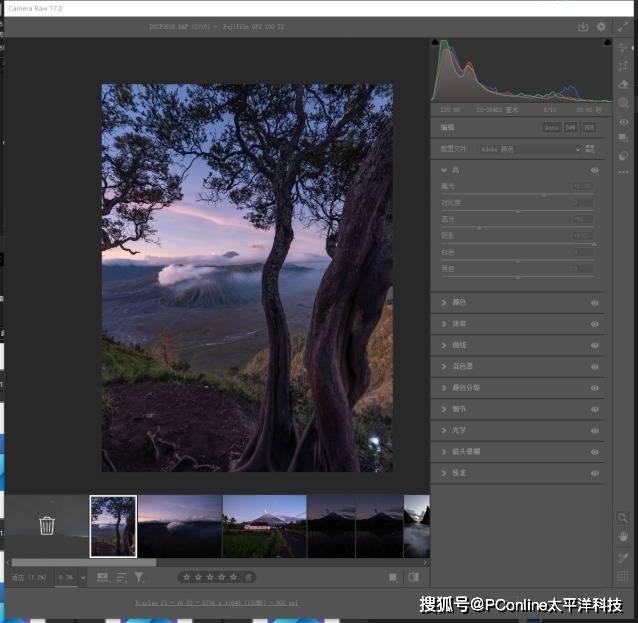This screenshot has height=623, width=638.
Task: Select the Crop tool in right toolbar
Action: [624, 67]
